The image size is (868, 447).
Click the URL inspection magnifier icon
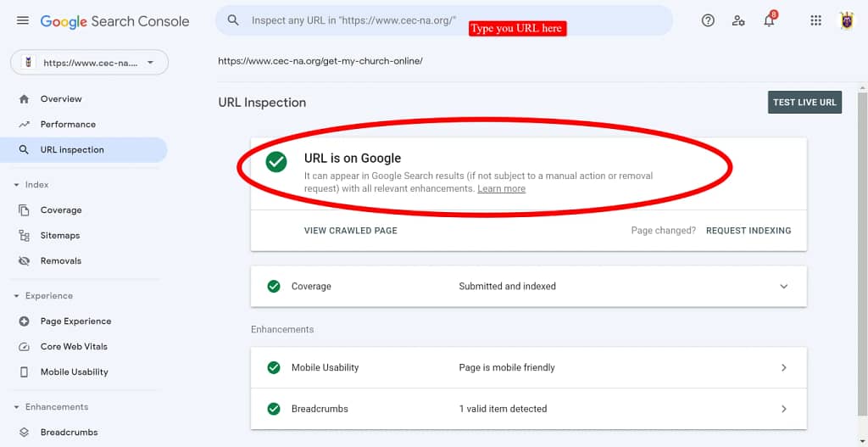point(24,150)
